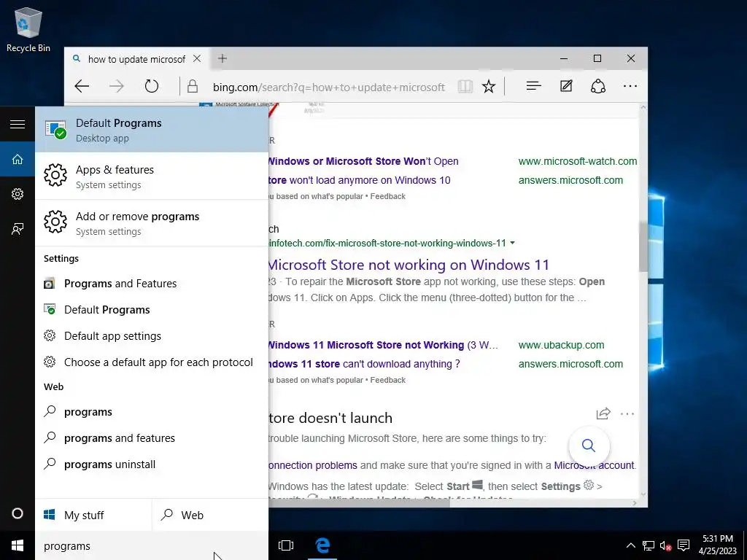This screenshot has height=560, width=747.
Task: Select the 'how to update microsof' tab
Action: pos(136,59)
